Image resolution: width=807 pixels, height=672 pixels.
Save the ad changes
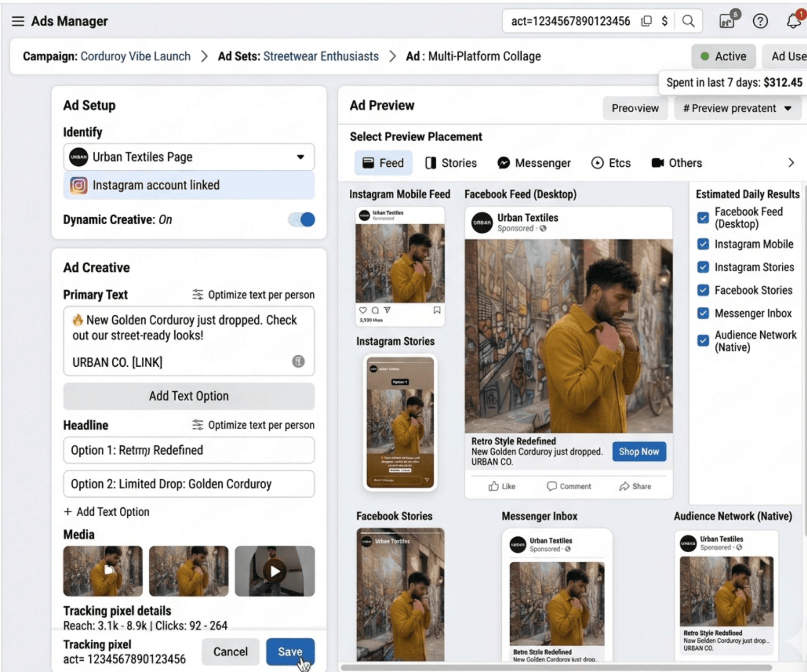(x=290, y=652)
